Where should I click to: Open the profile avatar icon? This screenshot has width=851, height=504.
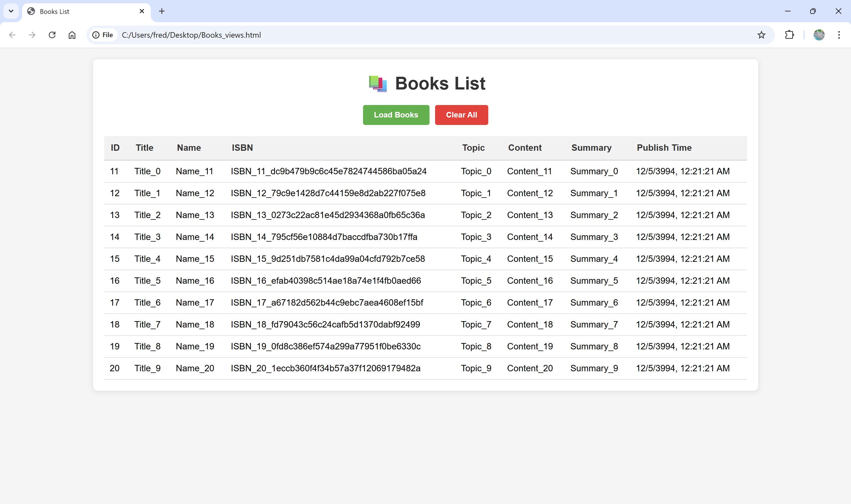[819, 35]
